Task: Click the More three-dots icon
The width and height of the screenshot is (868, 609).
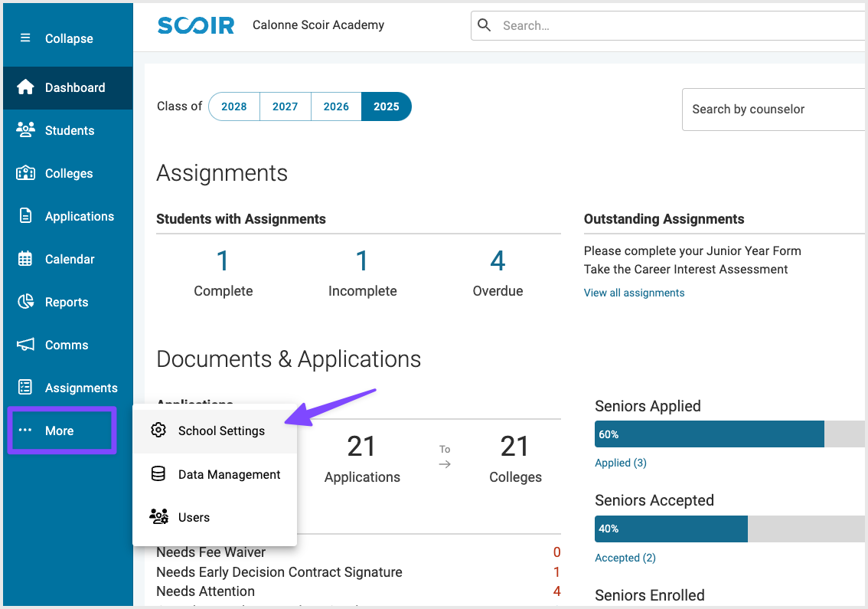Action: (x=25, y=430)
